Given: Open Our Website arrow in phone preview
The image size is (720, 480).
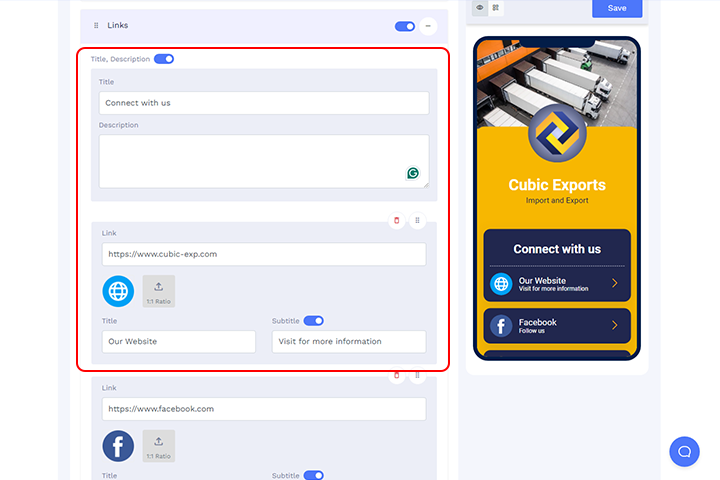Looking at the screenshot, I should coord(614,283).
